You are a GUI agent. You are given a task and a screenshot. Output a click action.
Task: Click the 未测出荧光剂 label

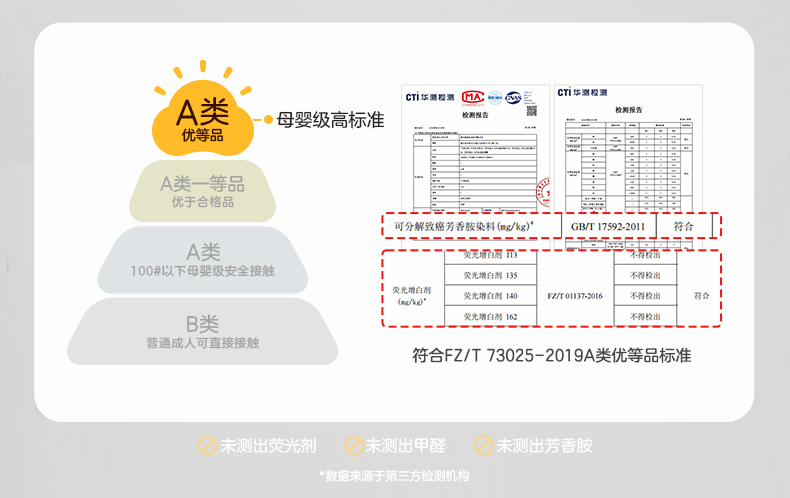pyautogui.click(x=269, y=446)
